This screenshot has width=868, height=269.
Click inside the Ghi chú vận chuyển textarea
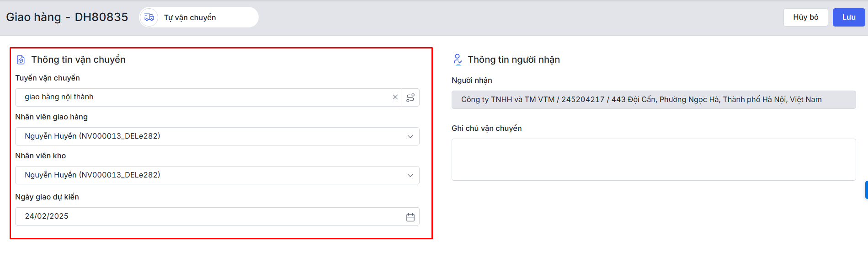(653, 160)
